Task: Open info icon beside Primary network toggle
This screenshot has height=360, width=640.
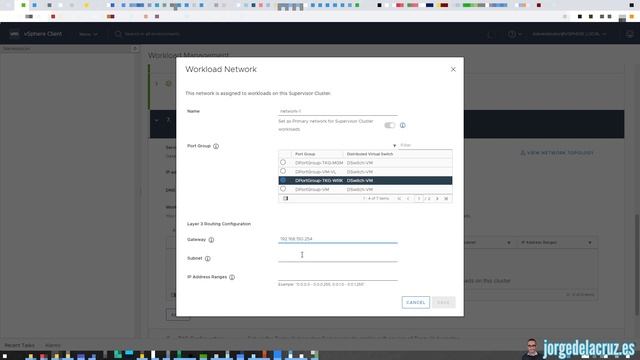Action: pyautogui.click(x=402, y=125)
